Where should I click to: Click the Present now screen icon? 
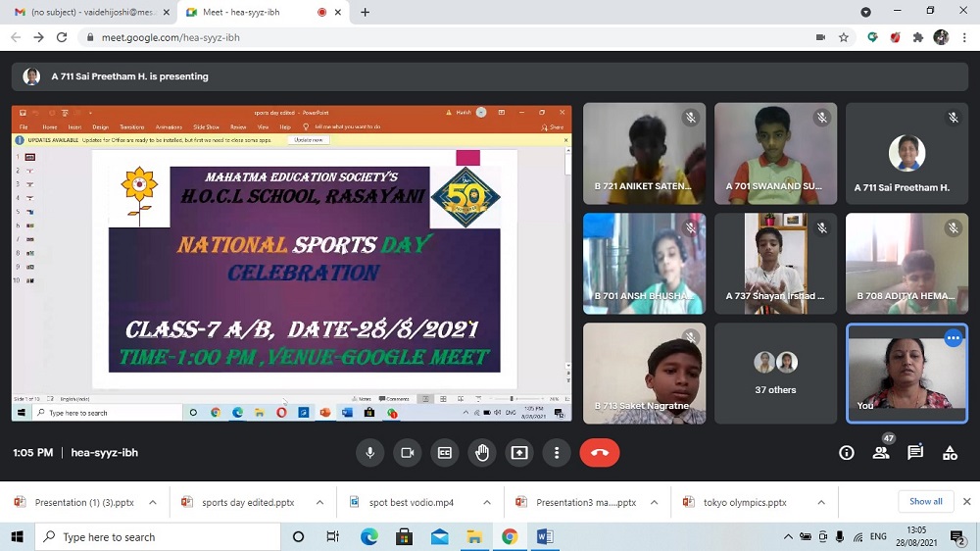pos(518,453)
